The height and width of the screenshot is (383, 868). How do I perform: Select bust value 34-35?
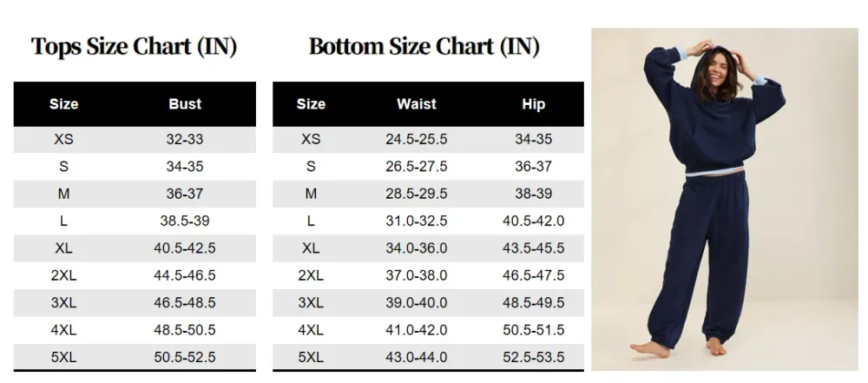click(185, 166)
